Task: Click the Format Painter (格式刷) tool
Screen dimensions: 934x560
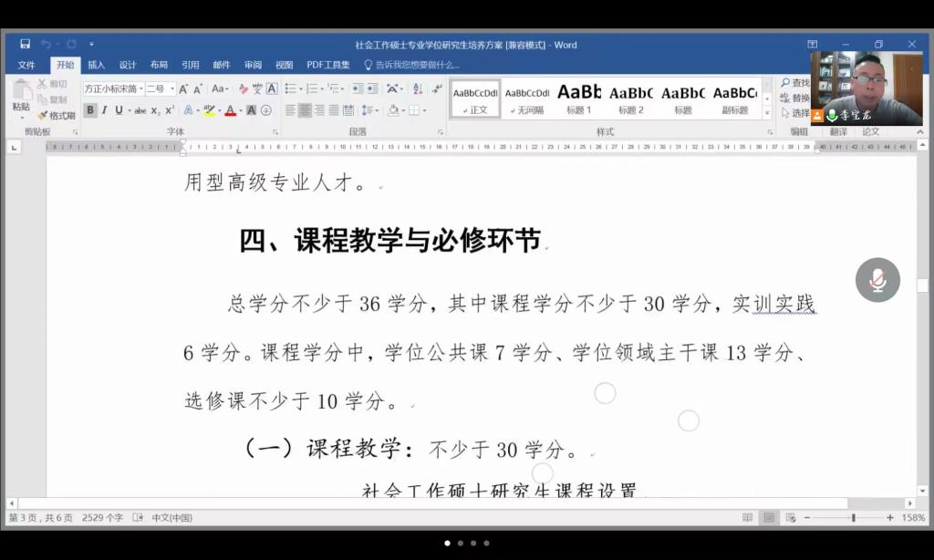Action: [57, 116]
